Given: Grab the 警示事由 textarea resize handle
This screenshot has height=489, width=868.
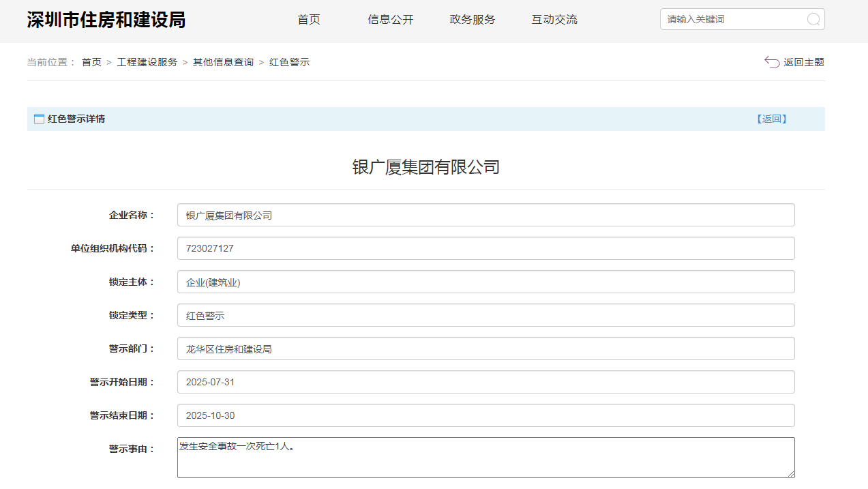Looking at the screenshot, I should [x=791, y=474].
